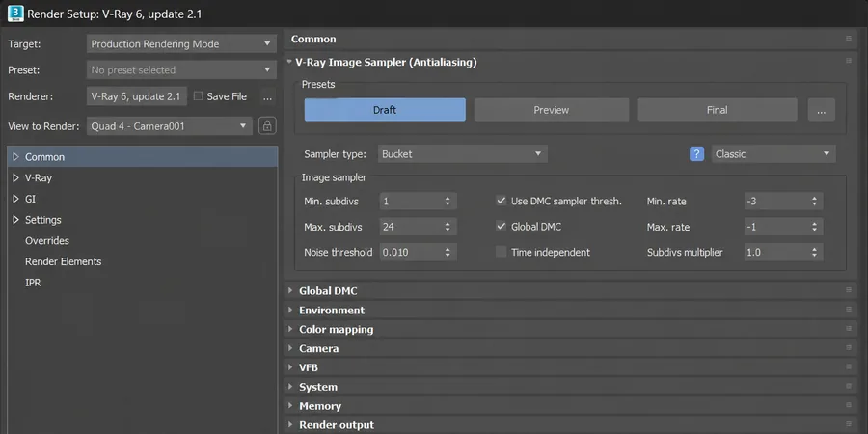Select the Draft preset button

pos(385,110)
